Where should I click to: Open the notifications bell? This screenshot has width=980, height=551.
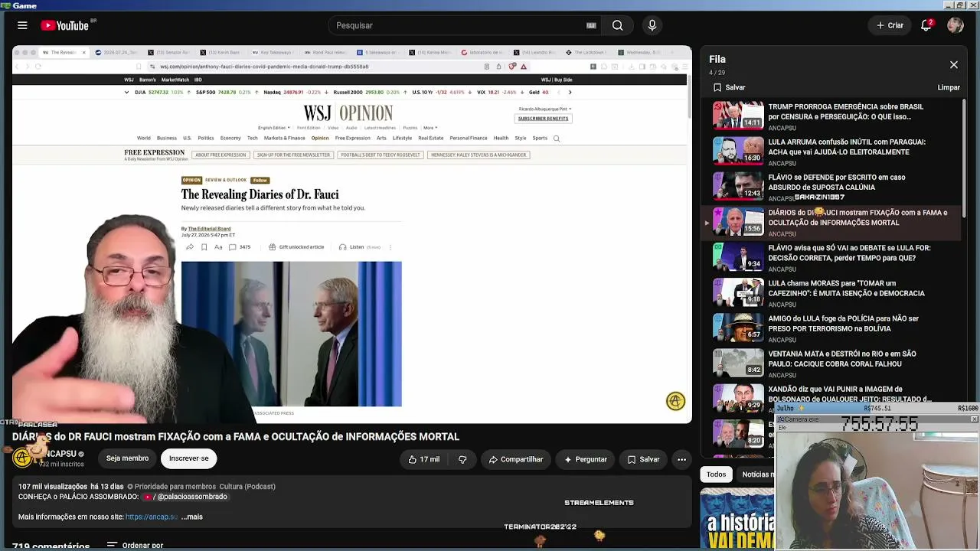pos(926,25)
